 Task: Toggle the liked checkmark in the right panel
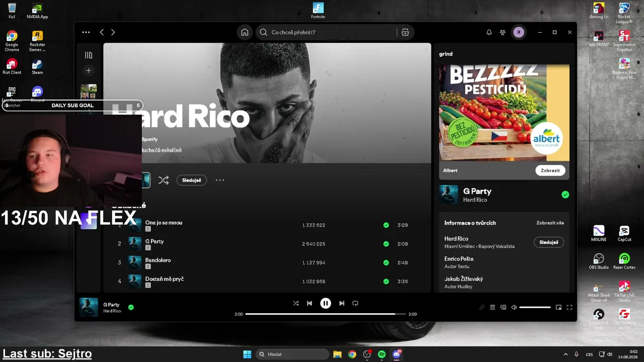566,195
